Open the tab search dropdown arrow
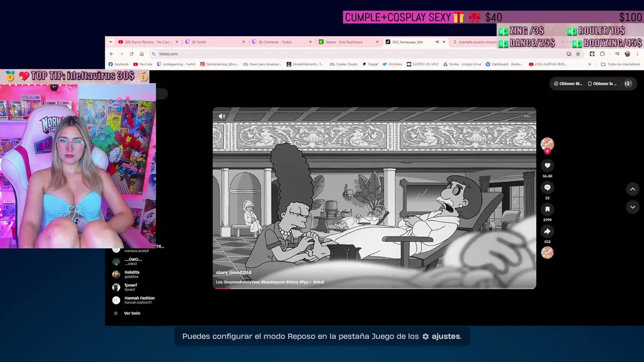The height and width of the screenshot is (362, 644). [110, 42]
